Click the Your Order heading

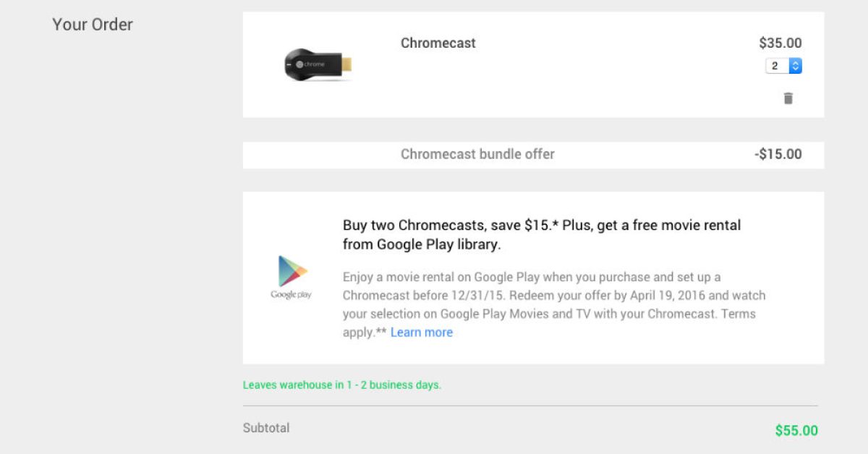(x=93, y=25)
